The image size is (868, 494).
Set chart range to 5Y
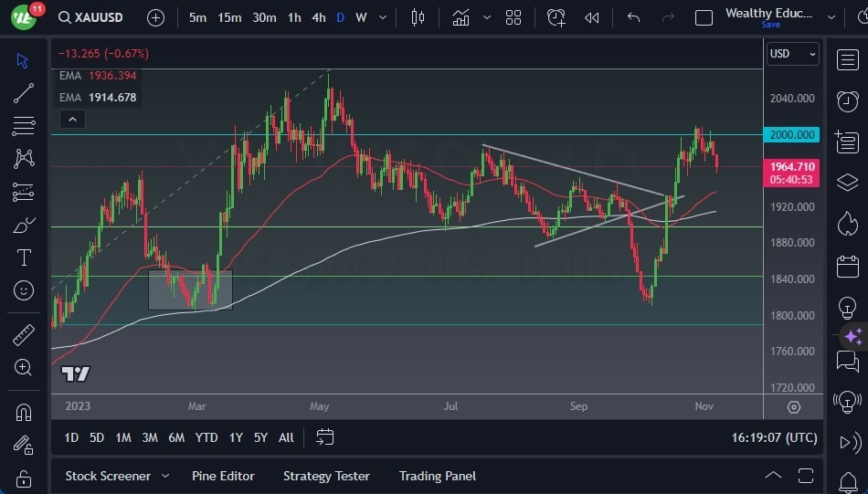click(260, 437)
